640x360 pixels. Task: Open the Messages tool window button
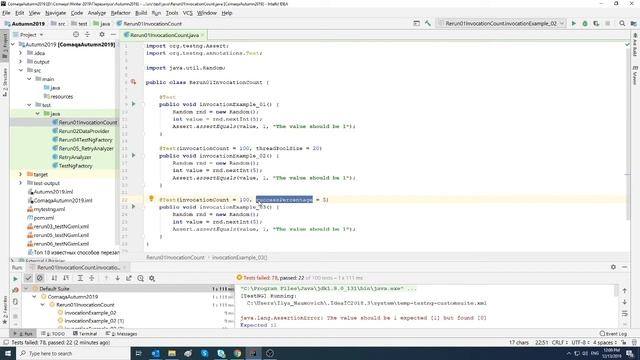point(122,333)
